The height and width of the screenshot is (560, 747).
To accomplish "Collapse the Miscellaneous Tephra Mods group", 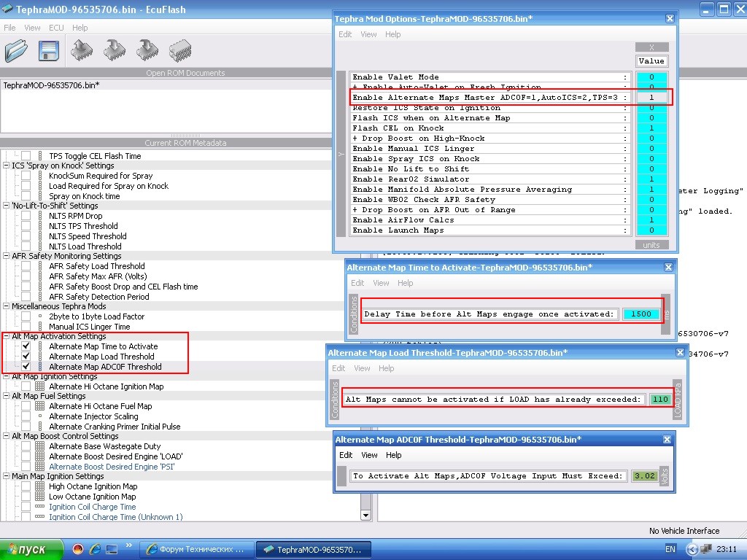I will point(6,306).
